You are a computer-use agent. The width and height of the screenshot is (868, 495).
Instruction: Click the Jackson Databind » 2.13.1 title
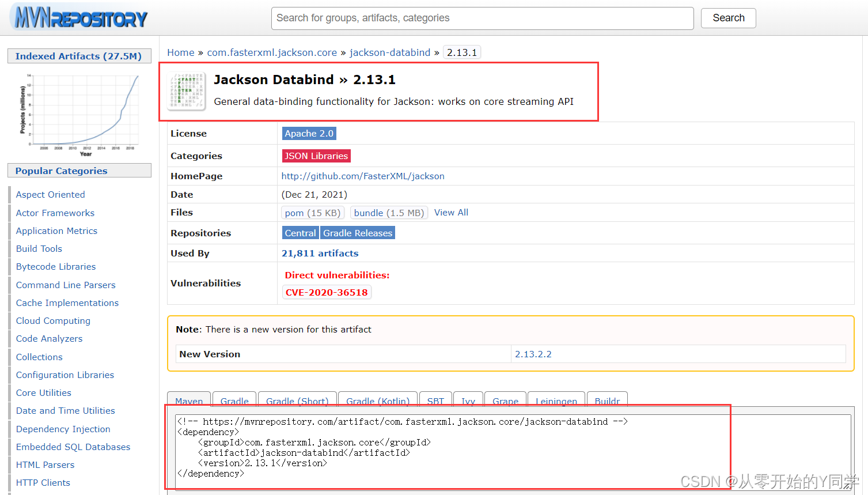click(305, 80)
